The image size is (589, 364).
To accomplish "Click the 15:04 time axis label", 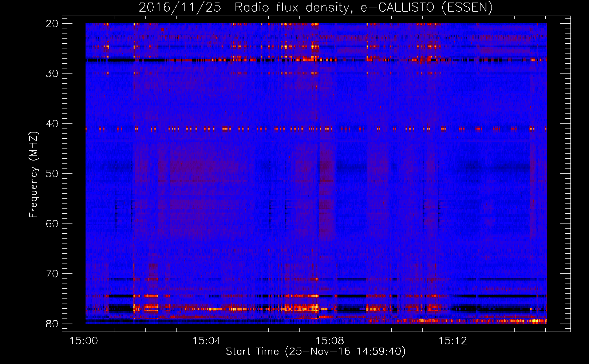I will pos(207,341).
